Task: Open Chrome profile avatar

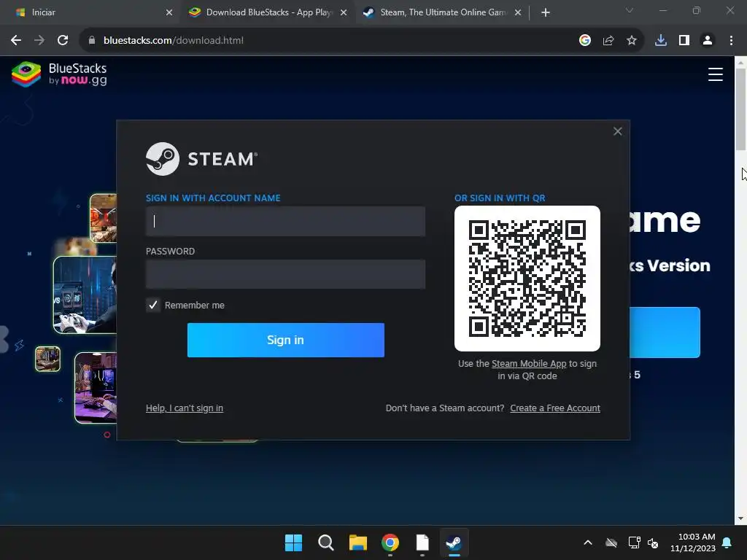Action: (x=708, y=41)
